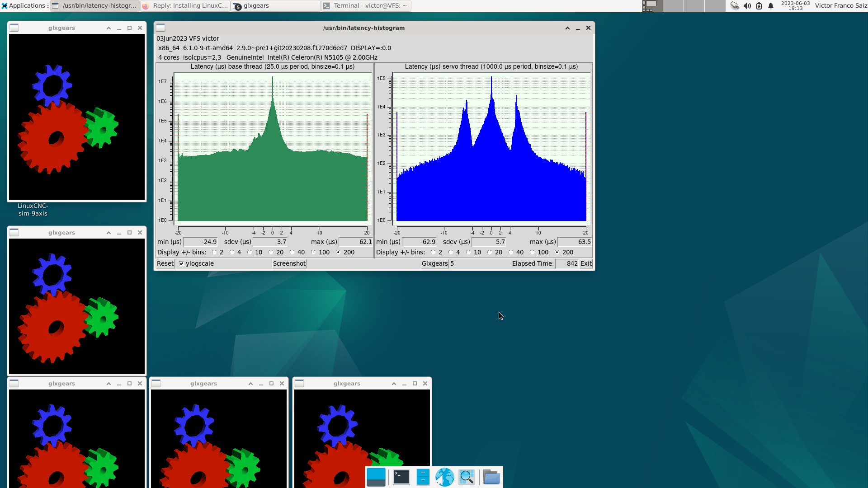Click the Screenshot button
Viewport: 868px width, 488px height.
pyautogui.click(x=289, y=263)
